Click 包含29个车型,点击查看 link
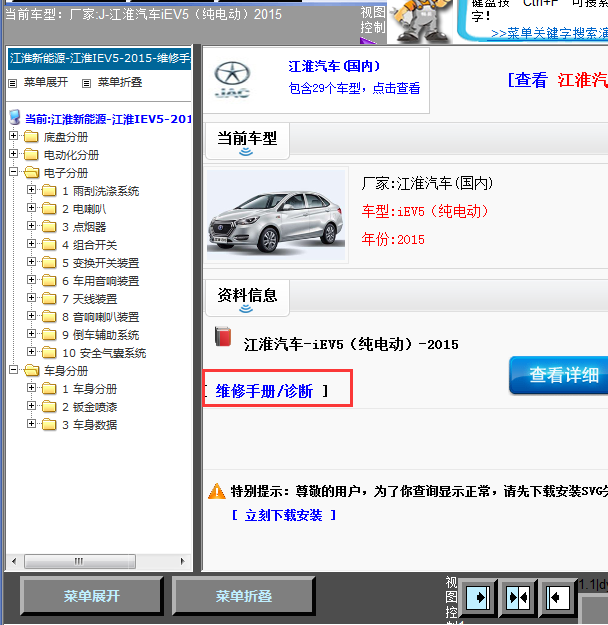608x625 pixels. pyautogui.click(x=354, y=88)
